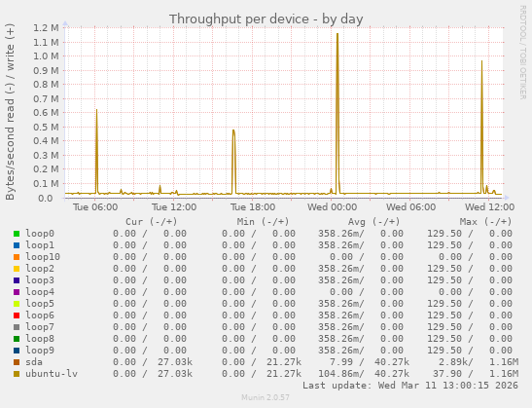532x408 pixels.
Task: Click the loop4 purple legend swatch
Action: click(x=17, y=292)
